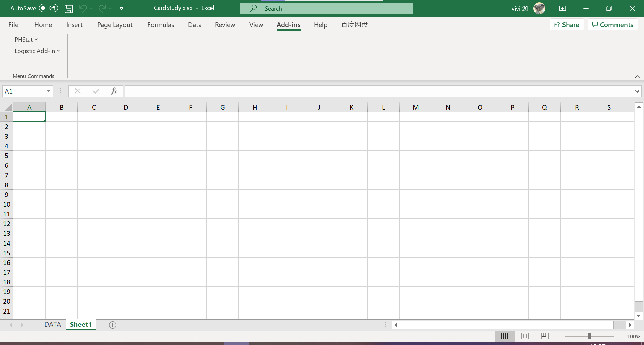Switch to Normal view icon
Image resolution: width=644 pixels, height=345 pixels.
(x=504, y=336)
